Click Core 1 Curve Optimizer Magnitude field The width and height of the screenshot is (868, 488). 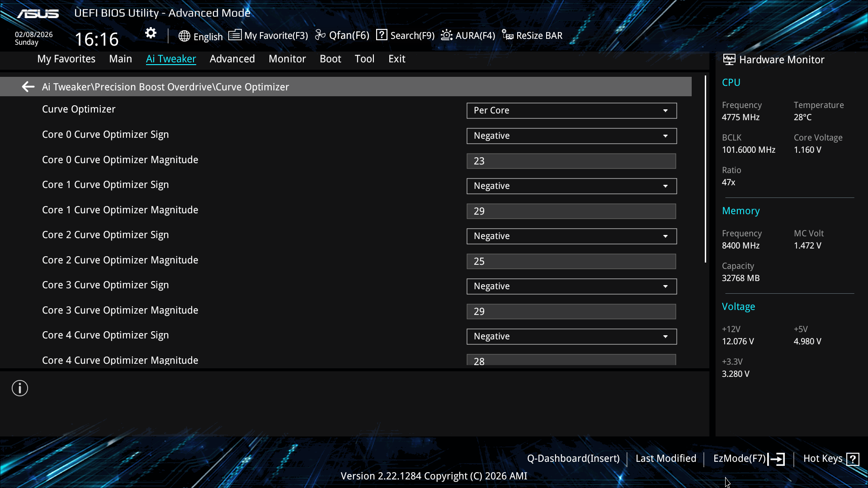pyautogui.click(x=571, y=211)
